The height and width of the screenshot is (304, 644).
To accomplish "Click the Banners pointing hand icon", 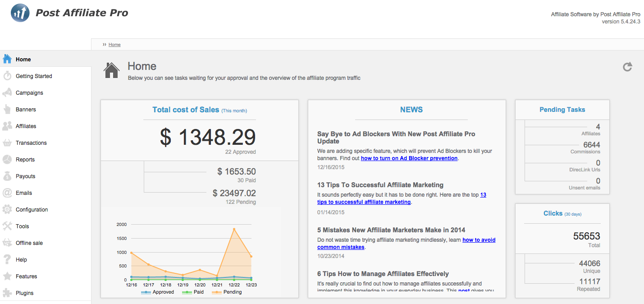I will tap(7, 109).
